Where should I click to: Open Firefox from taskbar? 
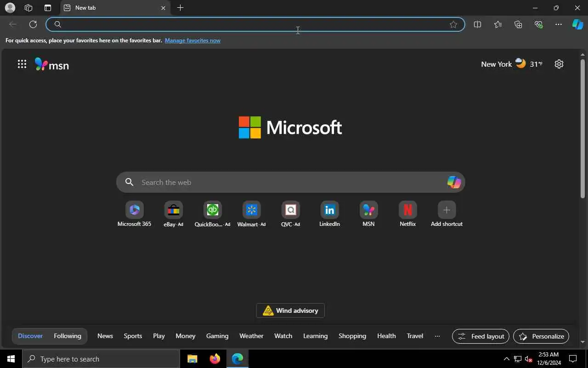coord(215,359)
